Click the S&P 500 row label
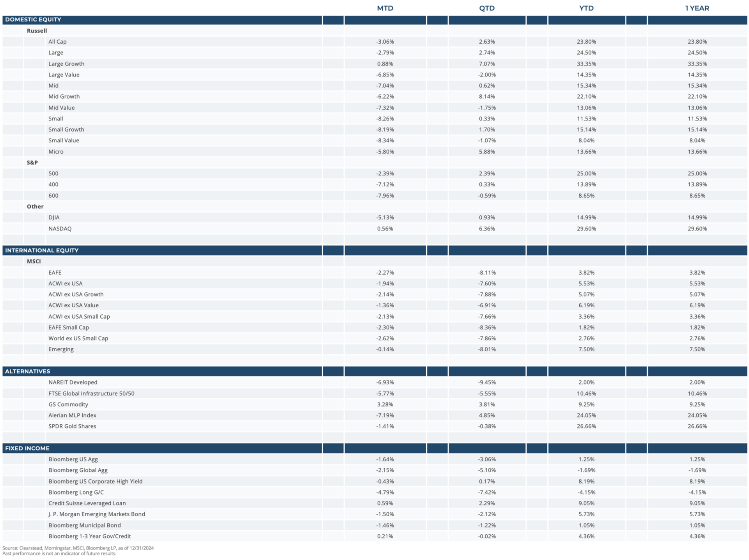The height and width of the screenshot is (560, 749). (53, 174)
